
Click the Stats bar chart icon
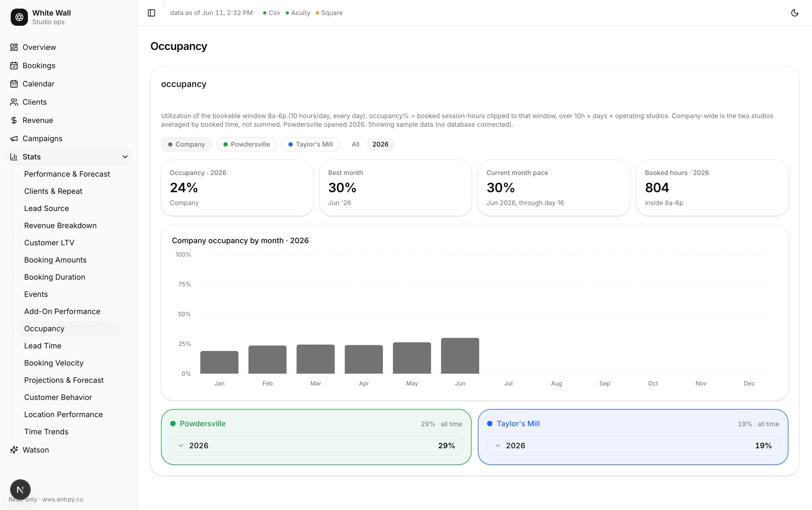click(x=14, y=157)
